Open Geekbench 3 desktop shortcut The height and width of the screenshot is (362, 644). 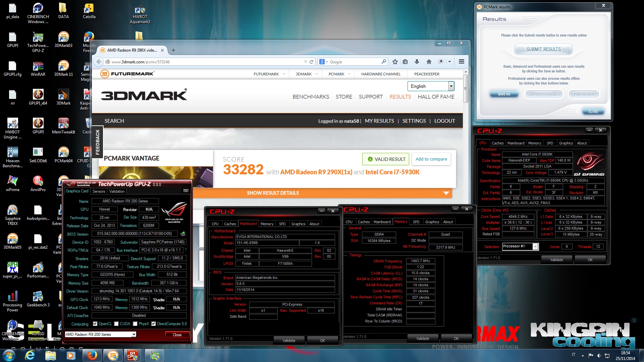(38, 299)
